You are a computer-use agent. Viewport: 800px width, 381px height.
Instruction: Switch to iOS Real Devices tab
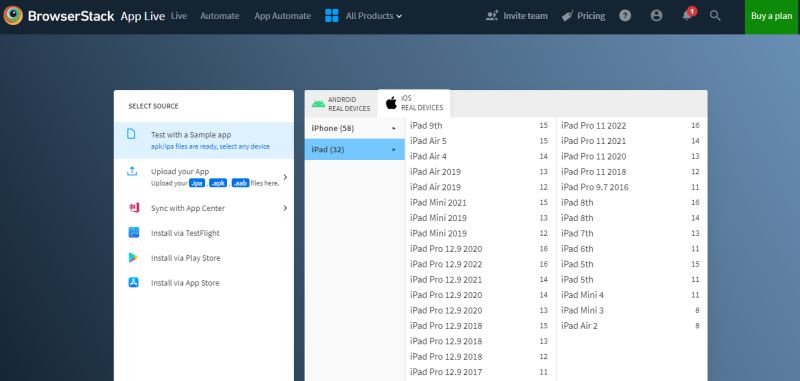click(x=414, y=103)
